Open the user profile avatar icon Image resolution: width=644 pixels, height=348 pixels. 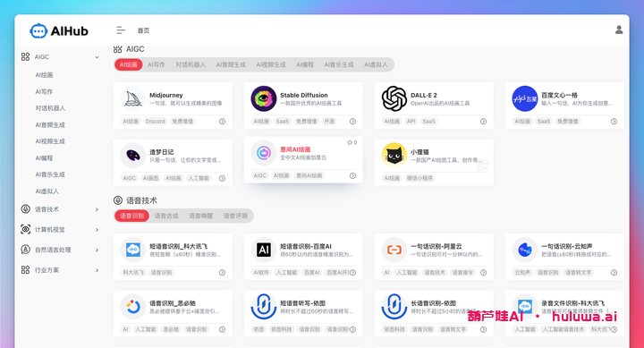pos(619,30)
